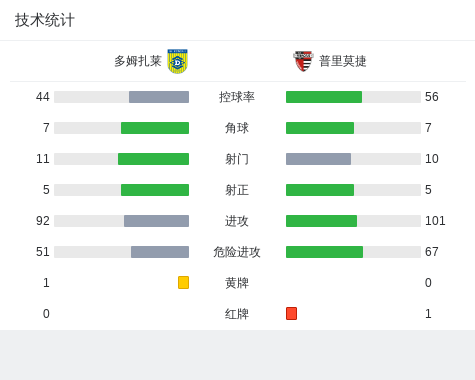Click the 多姆扎莱 team crest icon
The width and height of the screenshot is (475, 380).
[178, 61]
